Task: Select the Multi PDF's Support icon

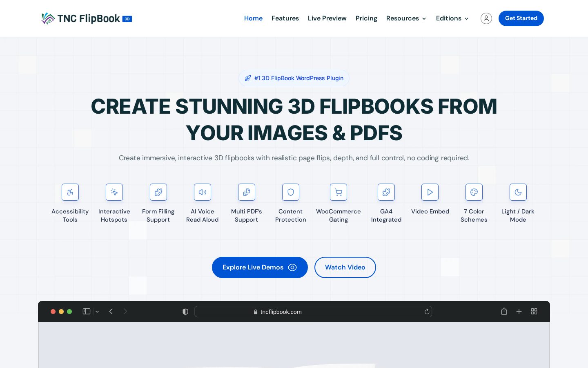Action: [x=247, y=192]
